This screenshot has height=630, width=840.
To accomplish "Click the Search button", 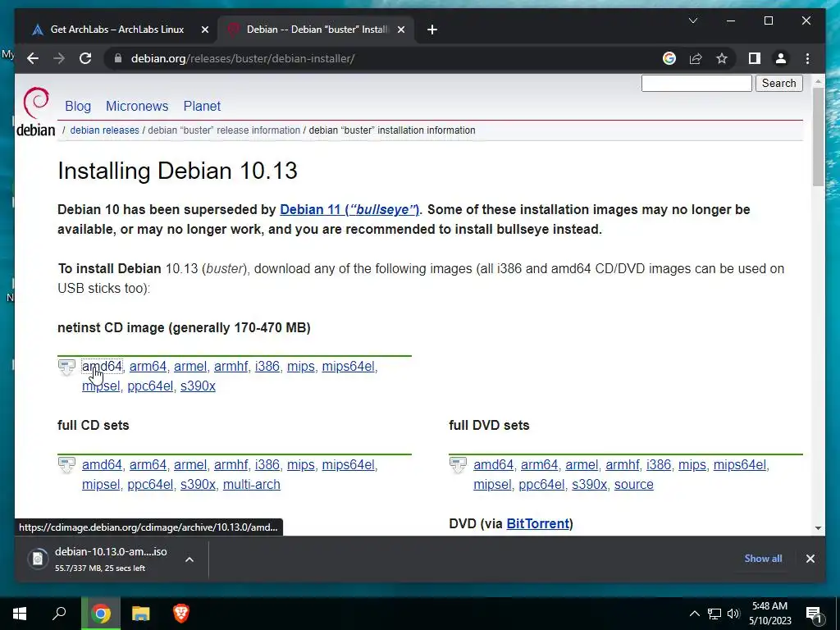I will pyautogui.click(x=779, y=83).
